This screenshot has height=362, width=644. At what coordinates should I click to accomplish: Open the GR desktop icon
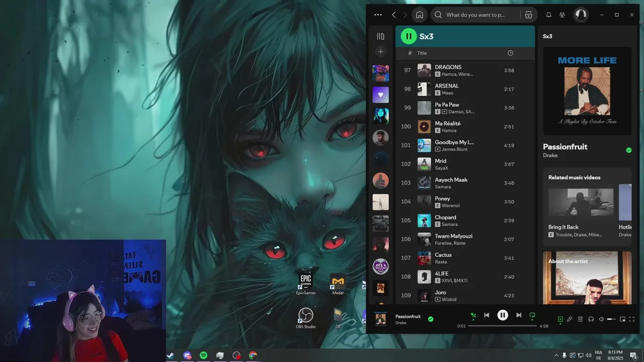pyautogui.click(x=338, y=318)
